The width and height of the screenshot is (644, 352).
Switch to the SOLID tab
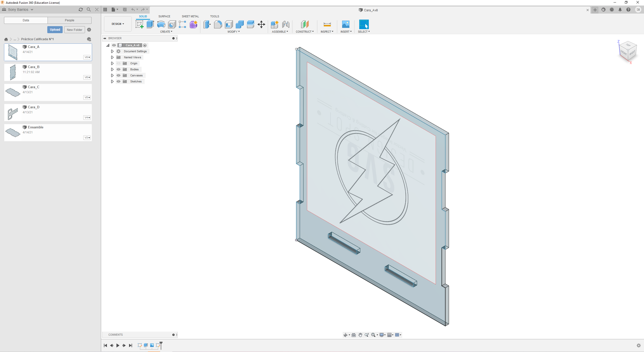[143, 16]
